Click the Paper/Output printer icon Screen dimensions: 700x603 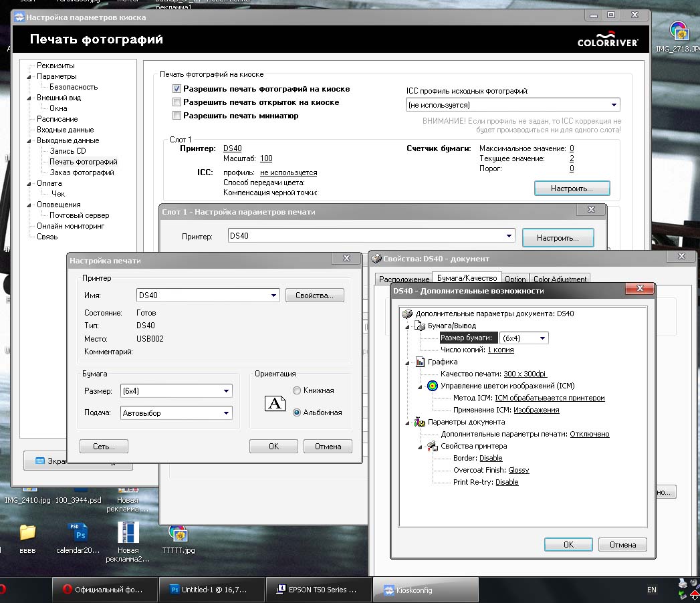pyautogui.click(x=420, y=326)
